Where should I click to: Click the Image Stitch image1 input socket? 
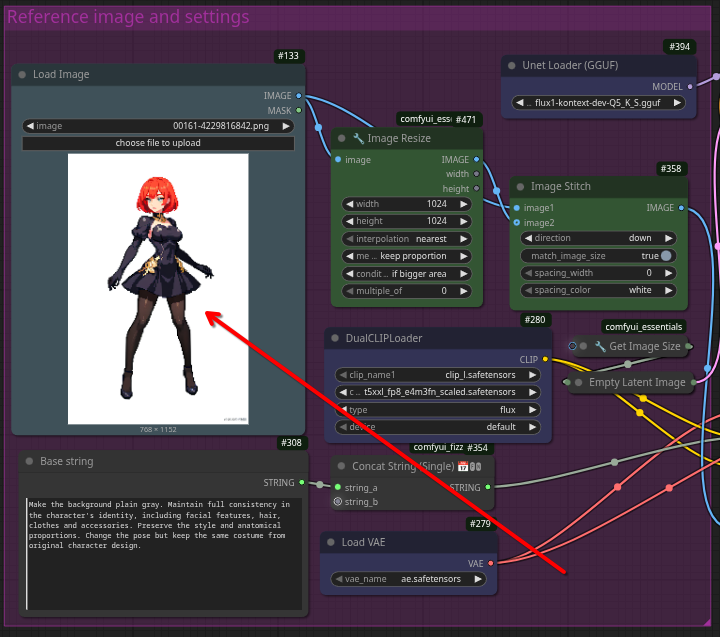click(517, 208)
